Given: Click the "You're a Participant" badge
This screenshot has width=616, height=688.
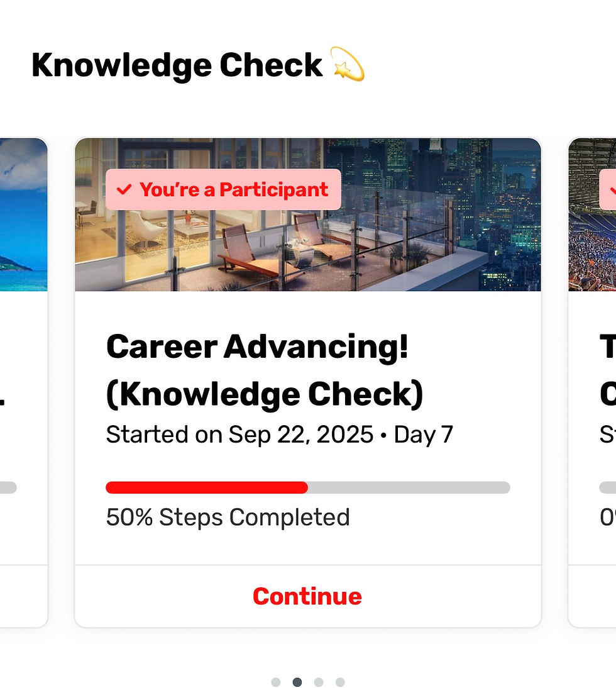Looking at the screenshot, I should click(x=223, y=189).
